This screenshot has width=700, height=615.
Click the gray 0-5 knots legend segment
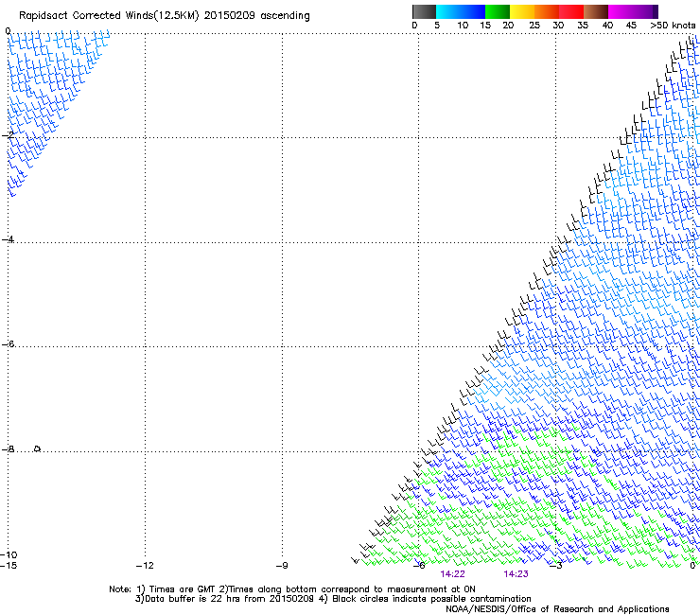click(424, 11)
